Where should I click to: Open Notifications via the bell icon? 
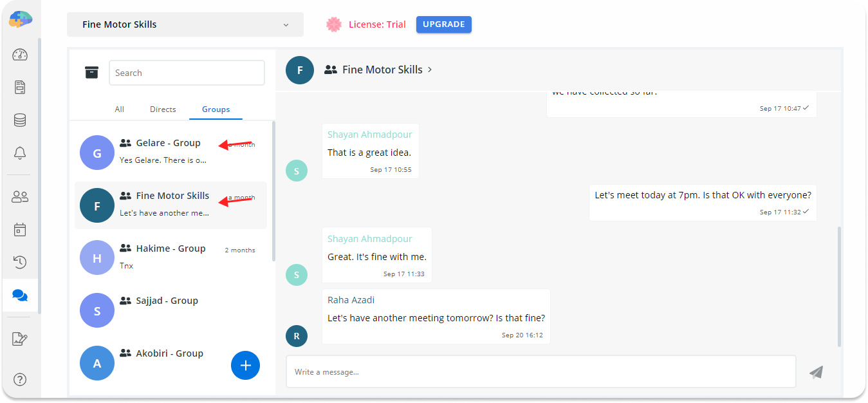click(20, 153)
